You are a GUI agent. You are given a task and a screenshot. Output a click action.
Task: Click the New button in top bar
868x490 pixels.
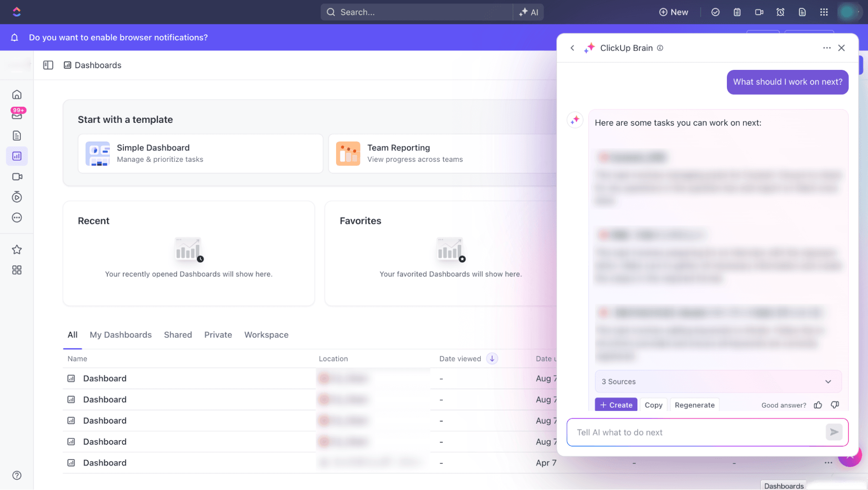pyautogui.click(x=673, y=12)
